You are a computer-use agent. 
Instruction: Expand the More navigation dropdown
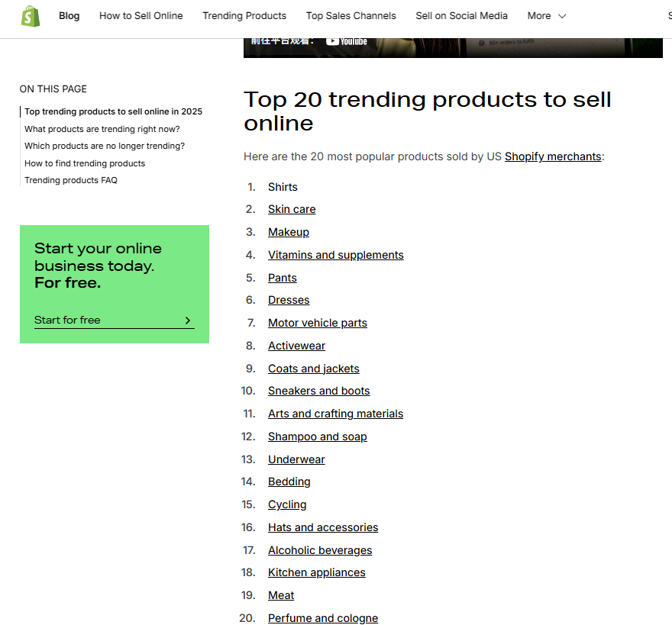[x=546, y=15]
